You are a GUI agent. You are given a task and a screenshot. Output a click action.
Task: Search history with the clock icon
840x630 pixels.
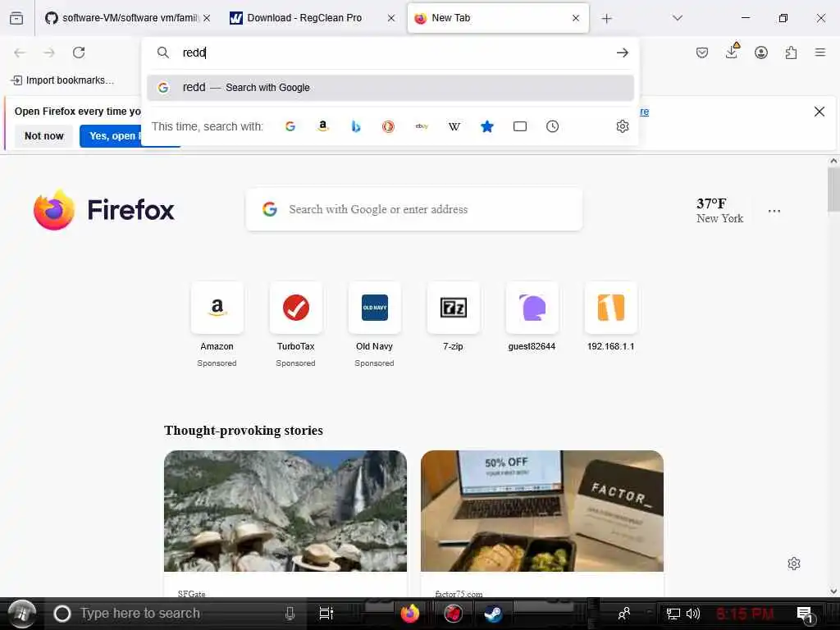coord(552,126)
